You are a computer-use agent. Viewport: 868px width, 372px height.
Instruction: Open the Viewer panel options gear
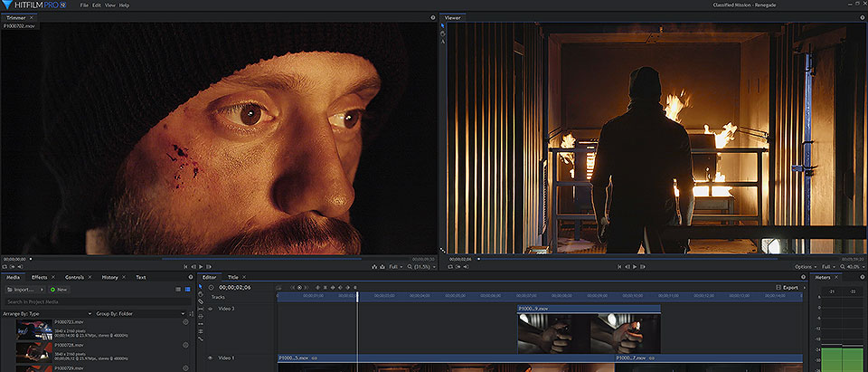click(863, 18)
